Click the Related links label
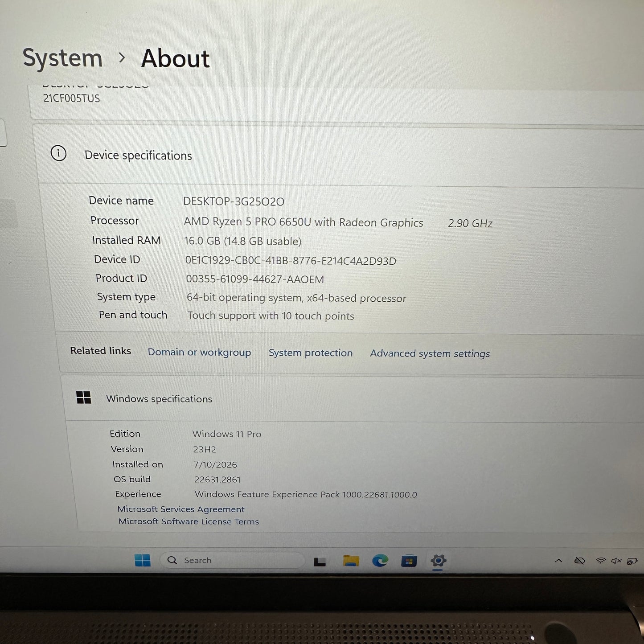Screen dimensions: 644x644 click(101, 351)
